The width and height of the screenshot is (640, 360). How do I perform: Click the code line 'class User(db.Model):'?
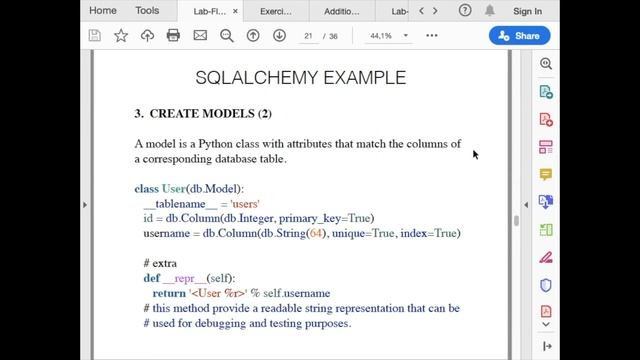click(189, 189)
